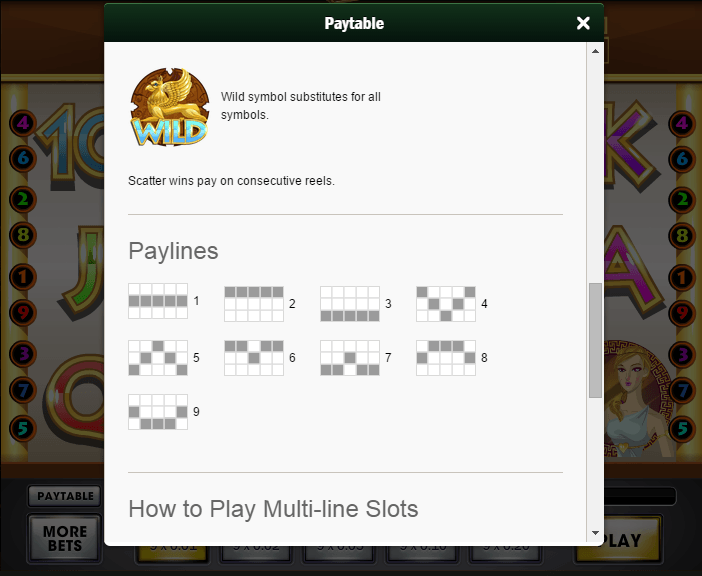This screenshot has height=576, width=702.
Task: Click the paytable scrollbar down arrow
Action: pos(595,533)
